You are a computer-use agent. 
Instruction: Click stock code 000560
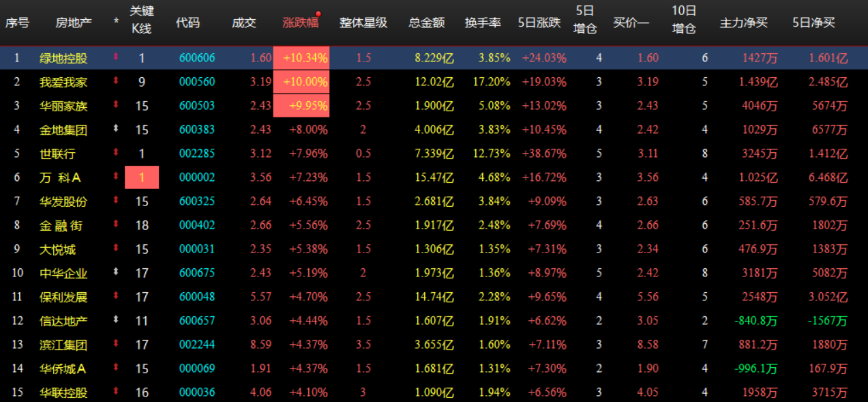[197, 82]
